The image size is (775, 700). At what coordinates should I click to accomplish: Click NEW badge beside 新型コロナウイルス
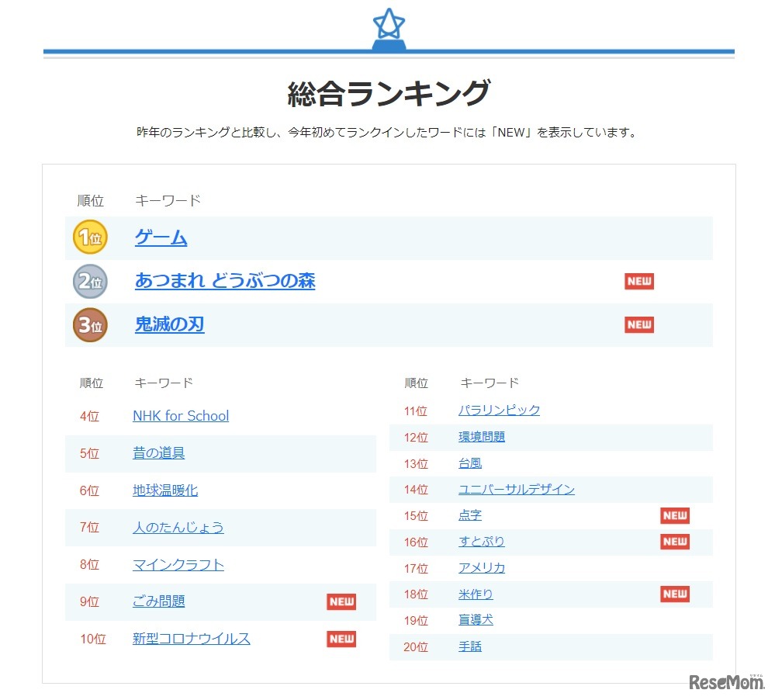coord(341,639)
